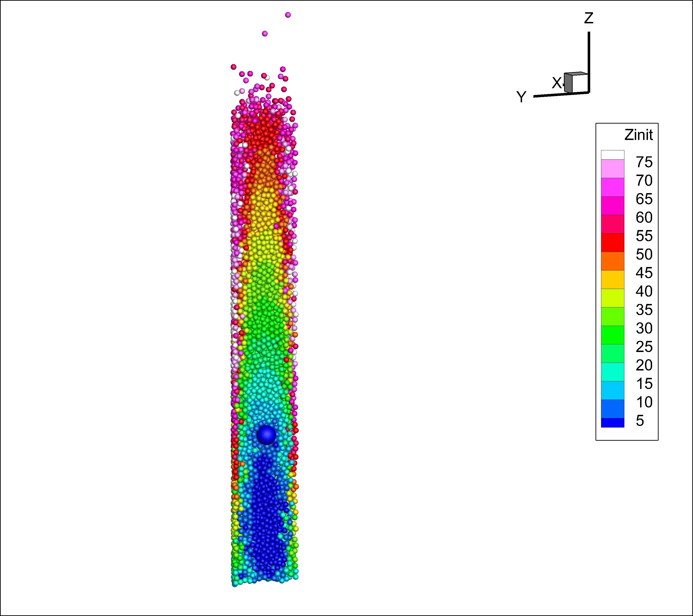Click the legend value 75
693x616 pixels.
pyautogui.click(x=644, y=162)
